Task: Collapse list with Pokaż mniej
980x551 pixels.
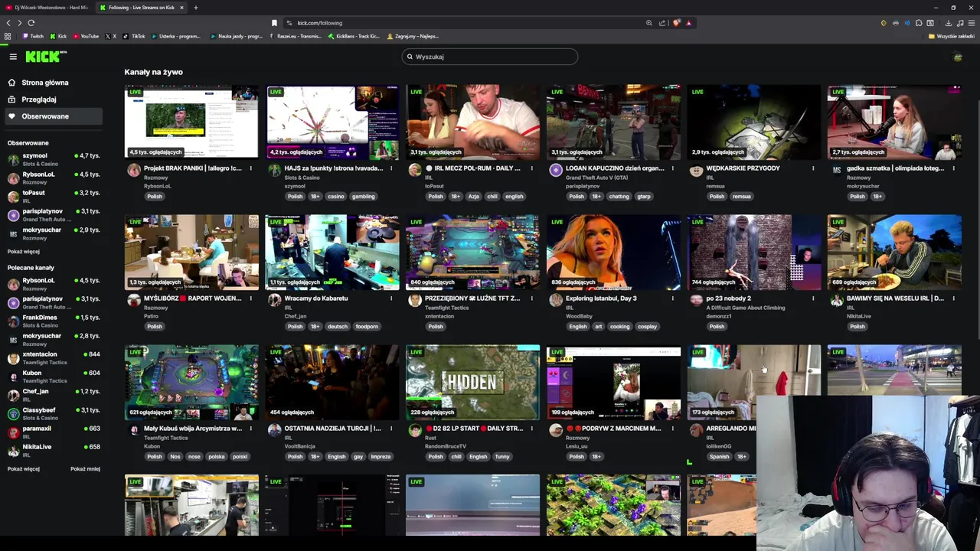Action: point(85,468)
